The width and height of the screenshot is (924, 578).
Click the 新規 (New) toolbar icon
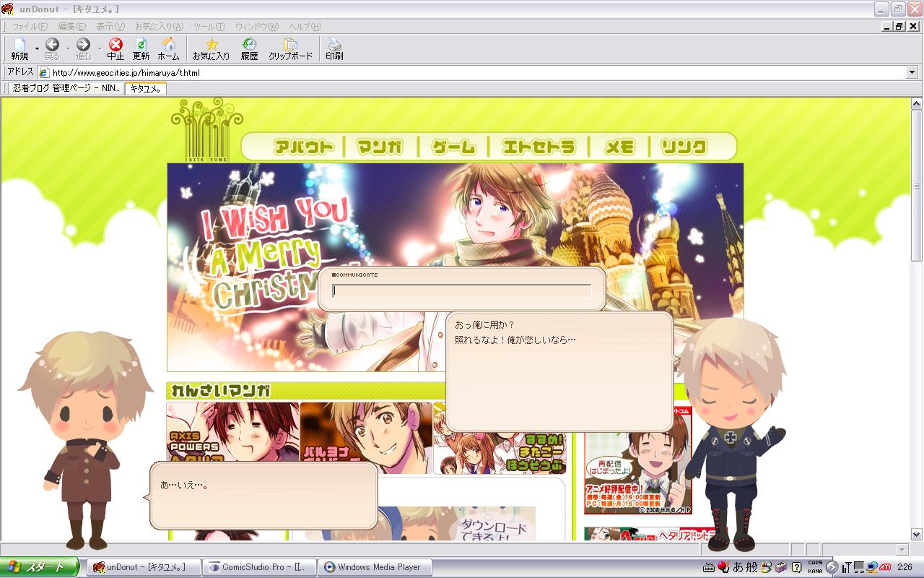pyautogui.click(x=19, y=46)
